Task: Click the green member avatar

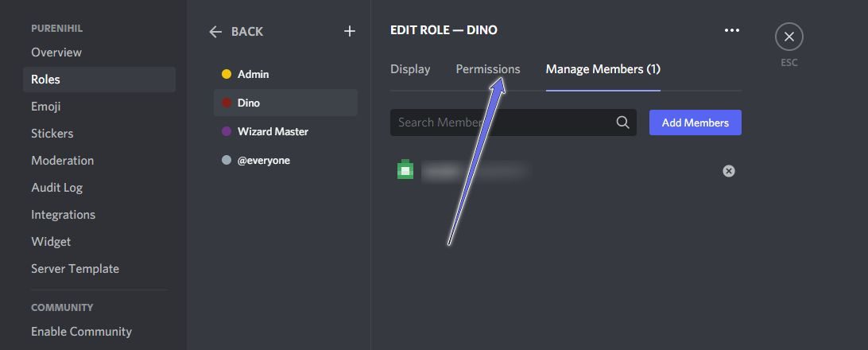Action: pyautogui.click(x=405, y=169)
